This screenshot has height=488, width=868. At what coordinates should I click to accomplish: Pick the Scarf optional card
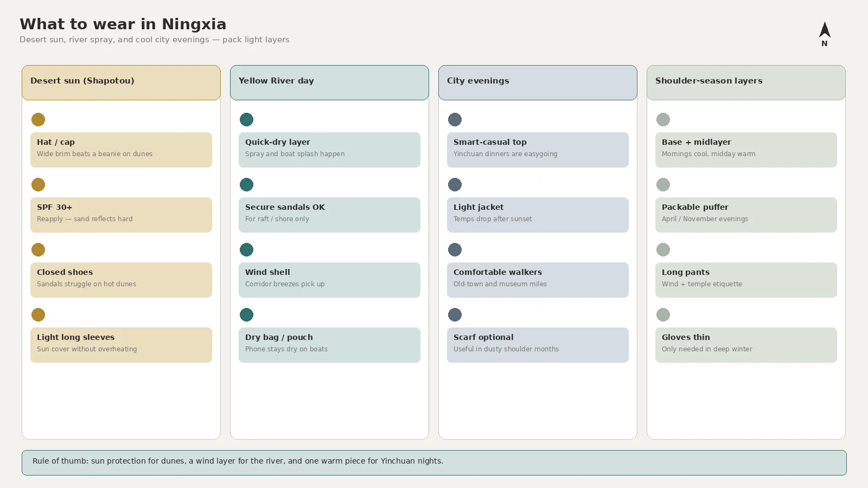(538, 345)
